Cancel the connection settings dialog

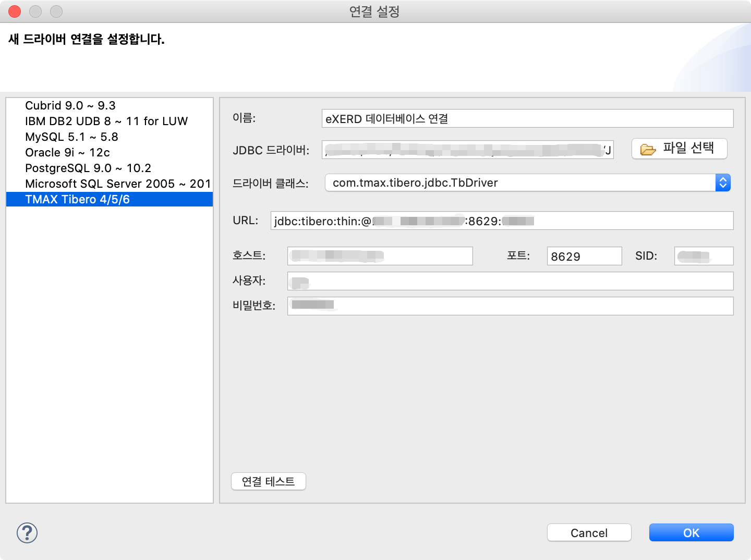tap(589, 532)
